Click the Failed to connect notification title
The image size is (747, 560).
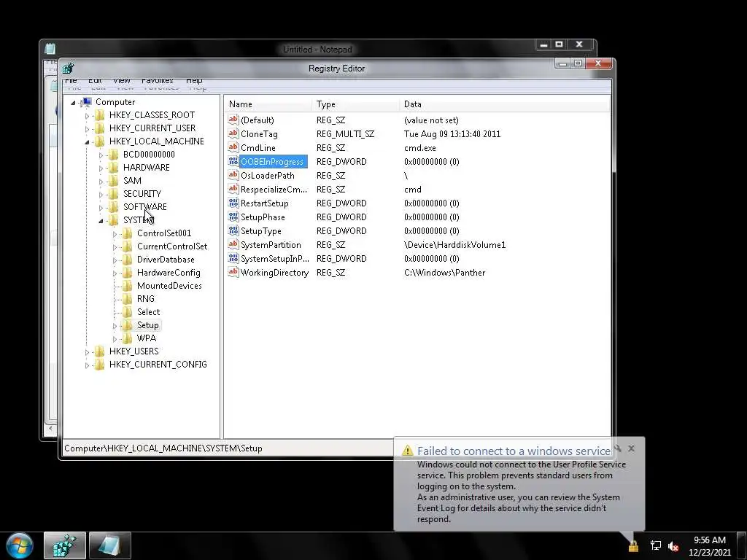pyautogui.click(x=514, y=451)
